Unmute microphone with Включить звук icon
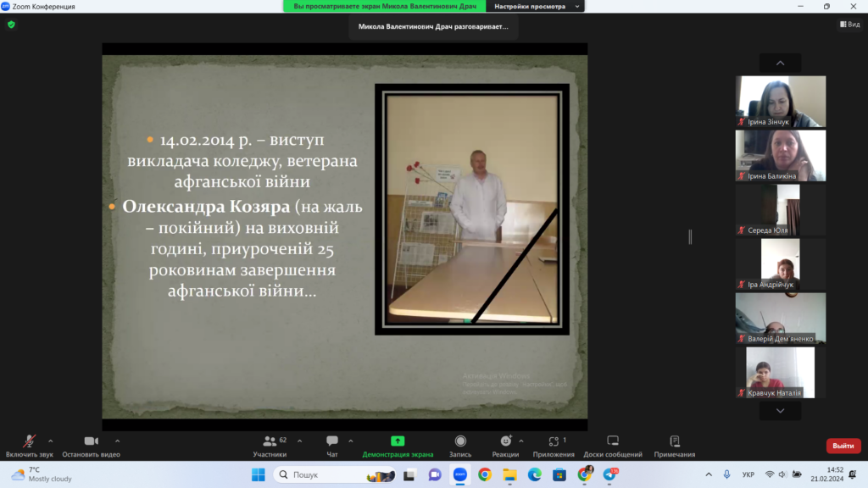The height and width of the screenshot is (488, 868). point(29,441)
